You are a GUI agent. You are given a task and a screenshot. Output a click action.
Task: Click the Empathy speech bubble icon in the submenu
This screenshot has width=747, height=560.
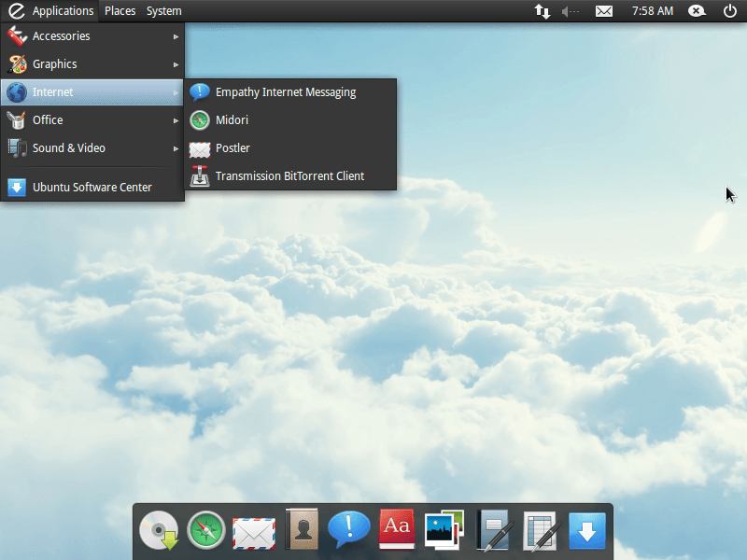(x=200, y=91)
